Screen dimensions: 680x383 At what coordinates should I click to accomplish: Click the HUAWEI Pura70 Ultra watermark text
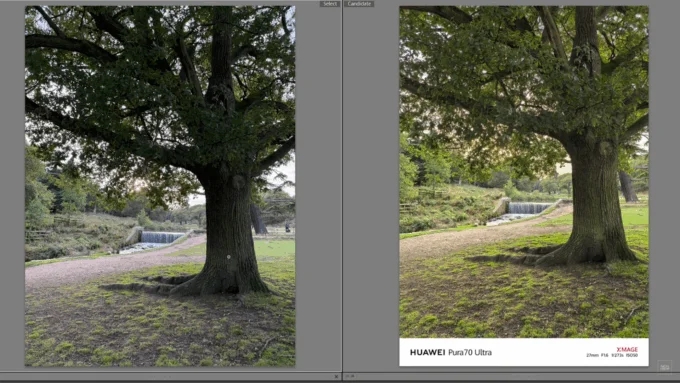coord(451,352)
